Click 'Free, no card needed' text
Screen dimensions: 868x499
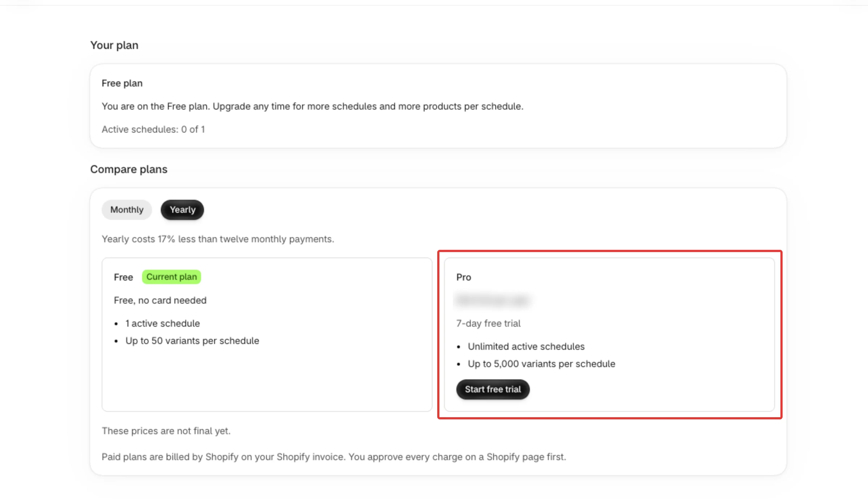[x=160, y=300]
